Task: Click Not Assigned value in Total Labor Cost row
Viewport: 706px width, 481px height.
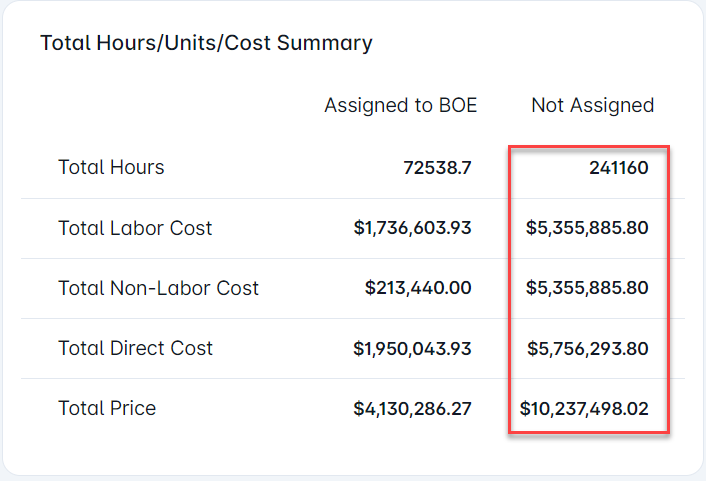Action: [587, 228]
